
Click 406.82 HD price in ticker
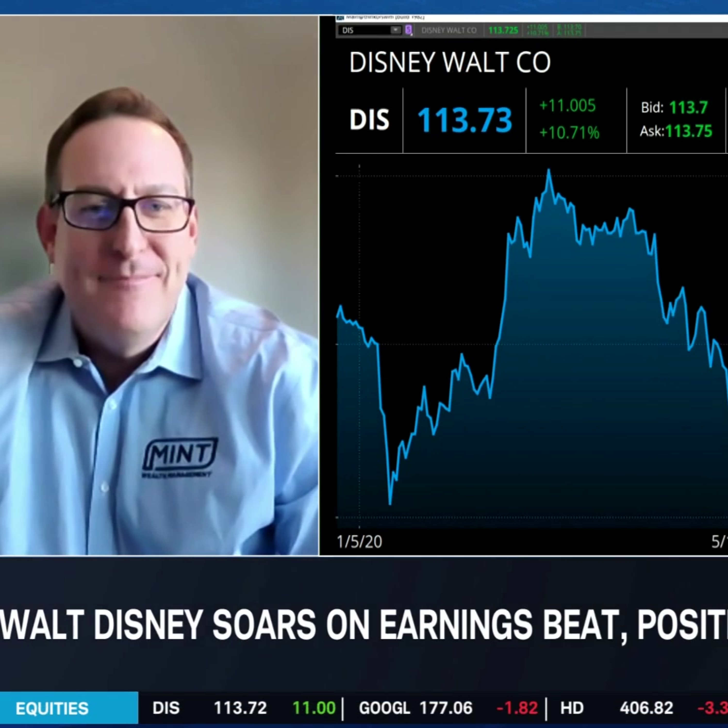pyautogui.click(x=647, y=708)
